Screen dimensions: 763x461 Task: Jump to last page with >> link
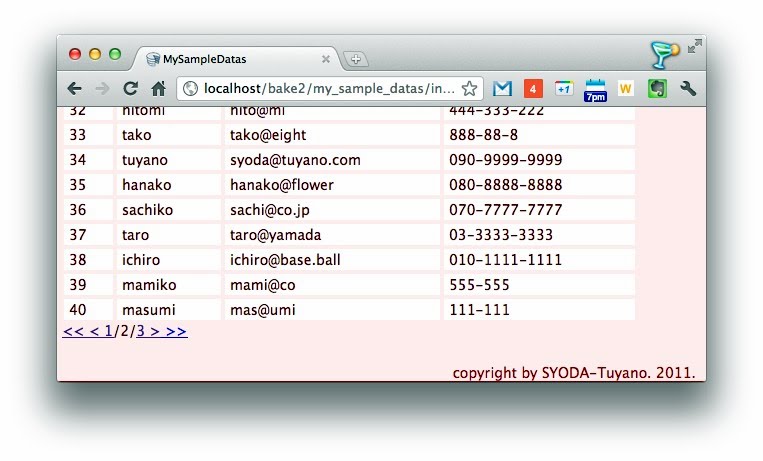[176, 331]
